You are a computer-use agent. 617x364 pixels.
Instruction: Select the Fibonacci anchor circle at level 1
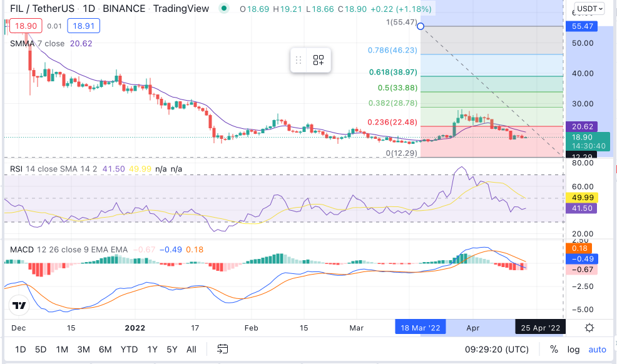pos(421,26)
